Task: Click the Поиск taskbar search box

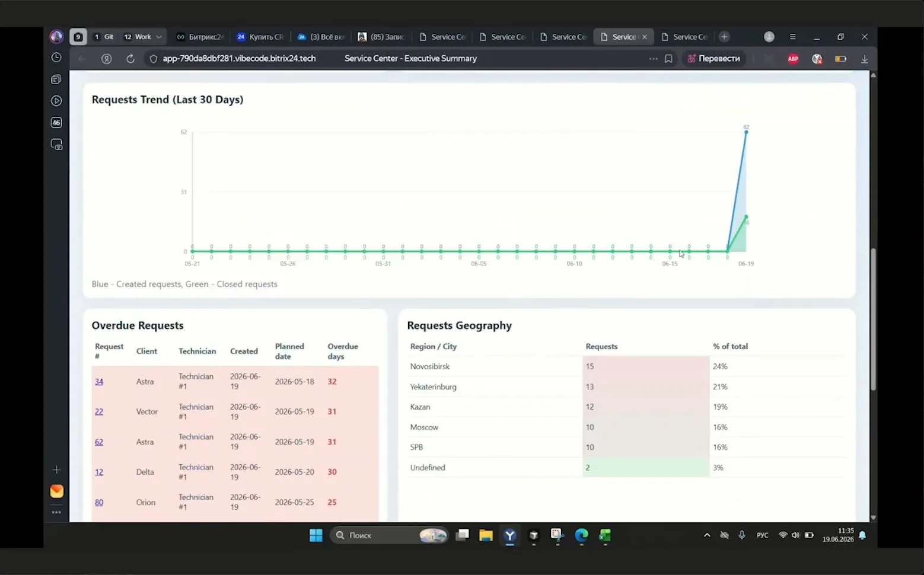Action: [388, 535]
